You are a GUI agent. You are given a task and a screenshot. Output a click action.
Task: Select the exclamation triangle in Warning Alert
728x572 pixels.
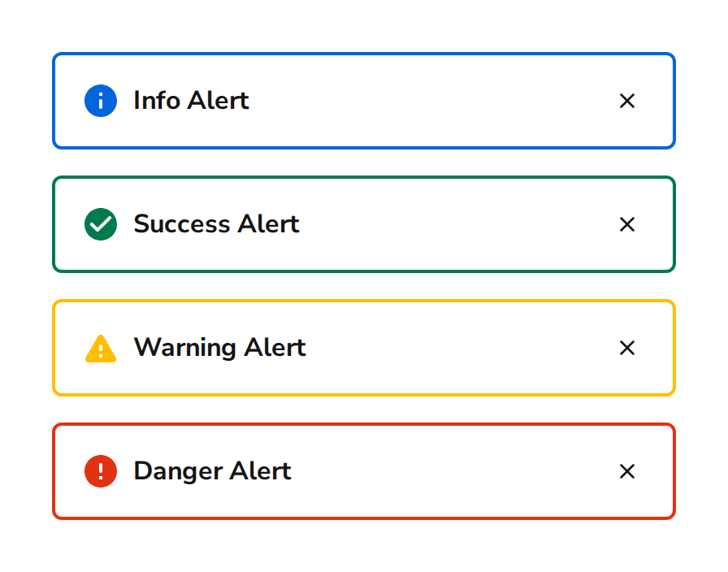(100, 348)
